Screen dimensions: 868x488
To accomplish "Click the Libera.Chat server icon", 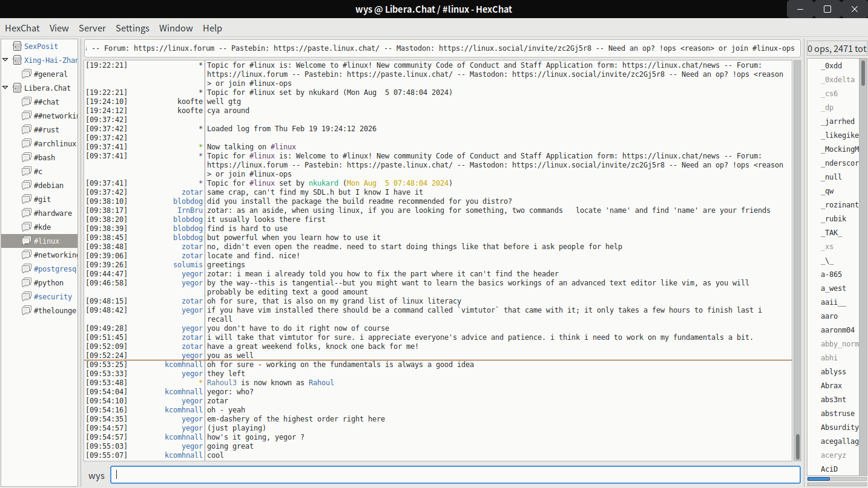I will tap(16, 88).
